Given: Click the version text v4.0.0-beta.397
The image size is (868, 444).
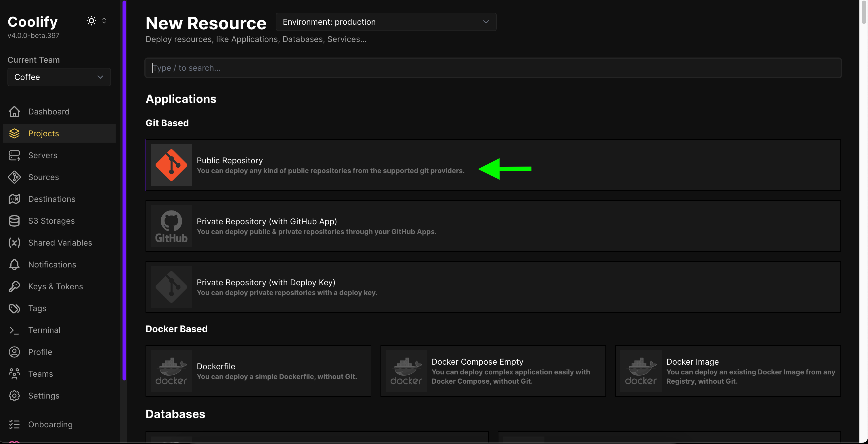Looking at the screenshot, I should (x=33, y=36).
